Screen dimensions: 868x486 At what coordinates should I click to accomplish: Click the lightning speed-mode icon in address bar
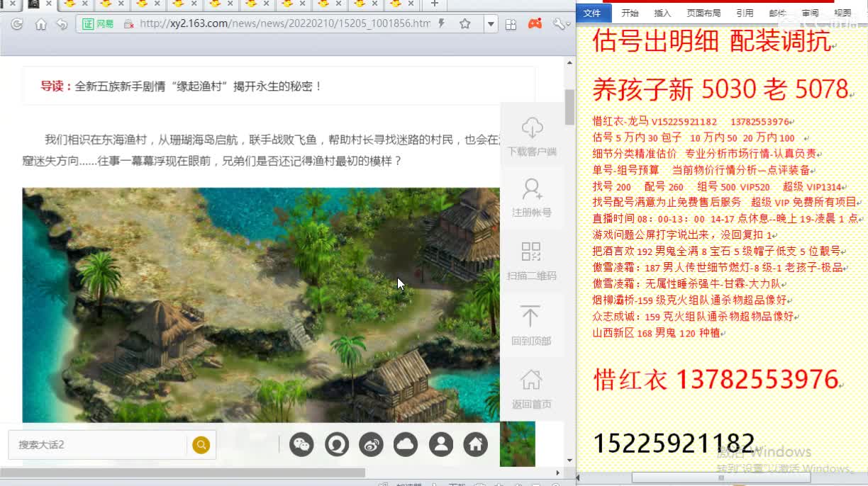442,23
